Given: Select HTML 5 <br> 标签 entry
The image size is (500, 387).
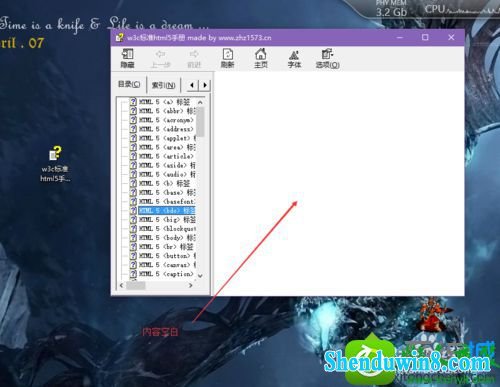Looking at the screenshot, I should pyautogui.click(x=161, y=247).
